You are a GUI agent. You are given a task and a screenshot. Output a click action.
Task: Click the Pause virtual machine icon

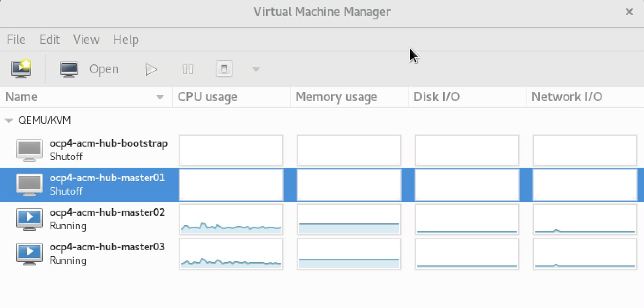point(188,69)
